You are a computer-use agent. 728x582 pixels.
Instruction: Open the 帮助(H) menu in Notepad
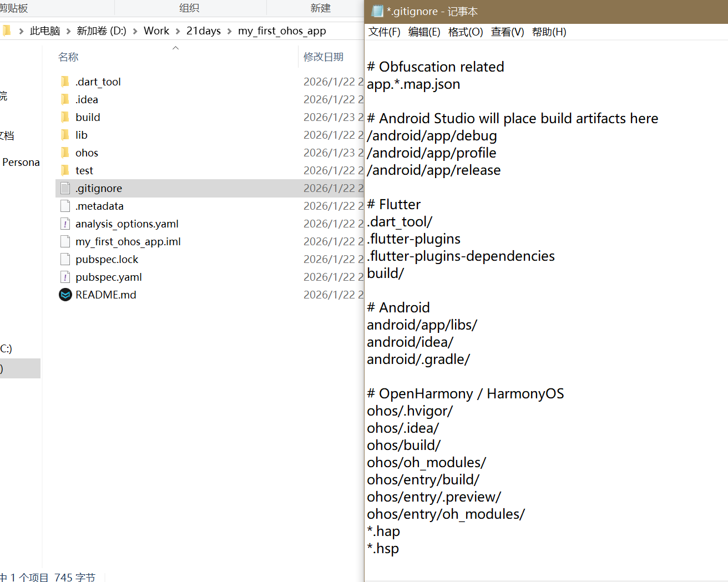click(x=549, y=32)
